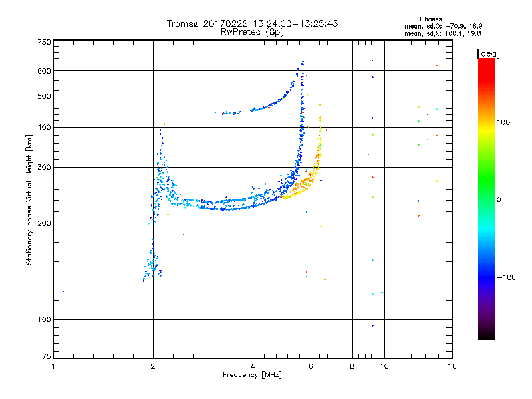Click the x-axis '4' tick label
Image resolution: width=532 pixels, height=399 pixels.
(253, 366)
